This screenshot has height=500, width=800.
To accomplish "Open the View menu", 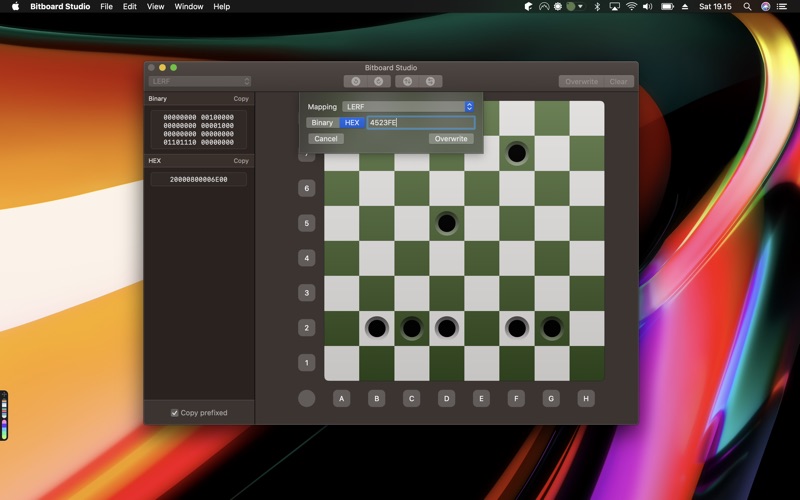I will pos(156,7).
